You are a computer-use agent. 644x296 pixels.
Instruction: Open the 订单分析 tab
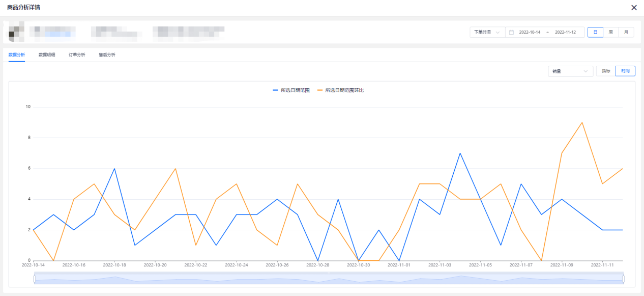(77, 55)
